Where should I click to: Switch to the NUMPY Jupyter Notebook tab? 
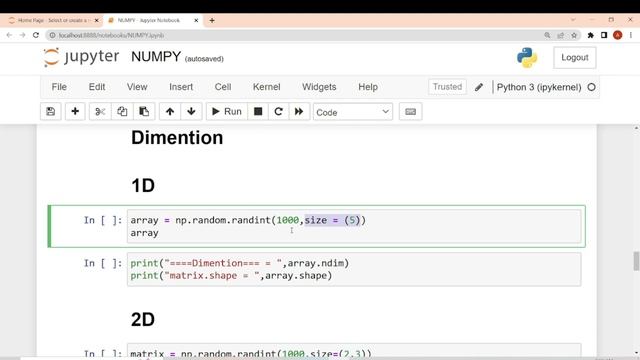149,20
